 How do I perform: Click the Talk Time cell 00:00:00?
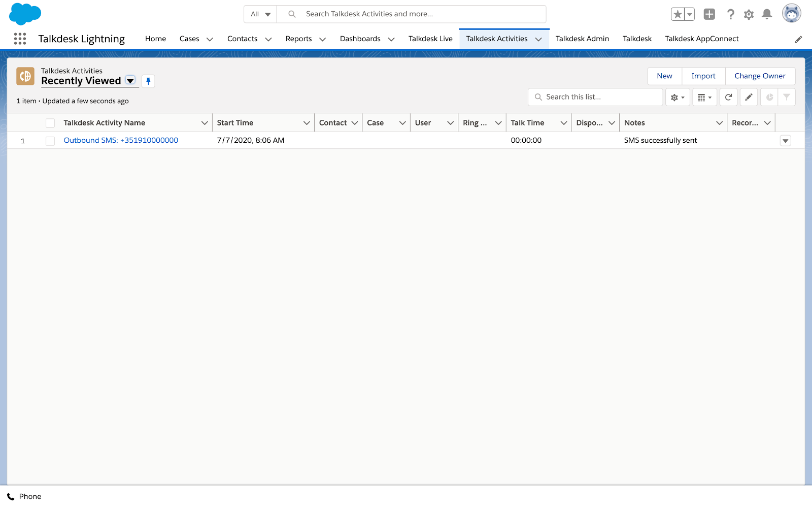point(526,141)
